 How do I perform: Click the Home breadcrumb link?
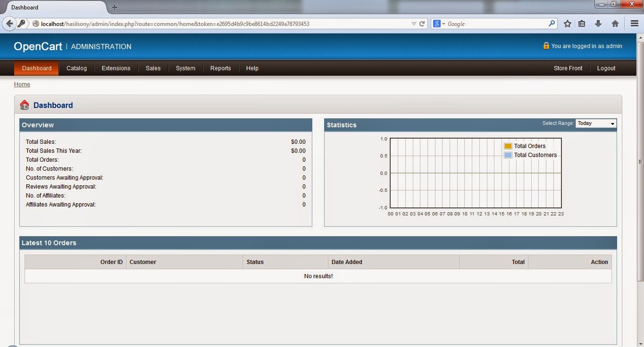click(22, 84)
